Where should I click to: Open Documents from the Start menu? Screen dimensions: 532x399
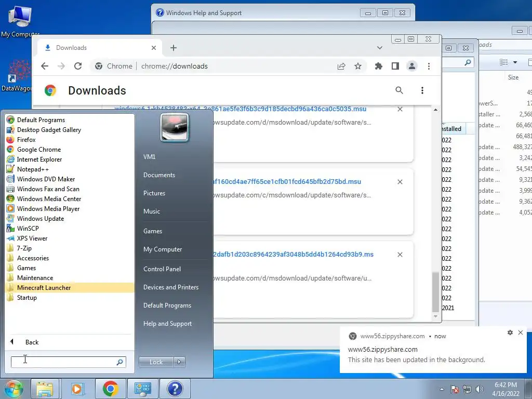coord(159,175)
